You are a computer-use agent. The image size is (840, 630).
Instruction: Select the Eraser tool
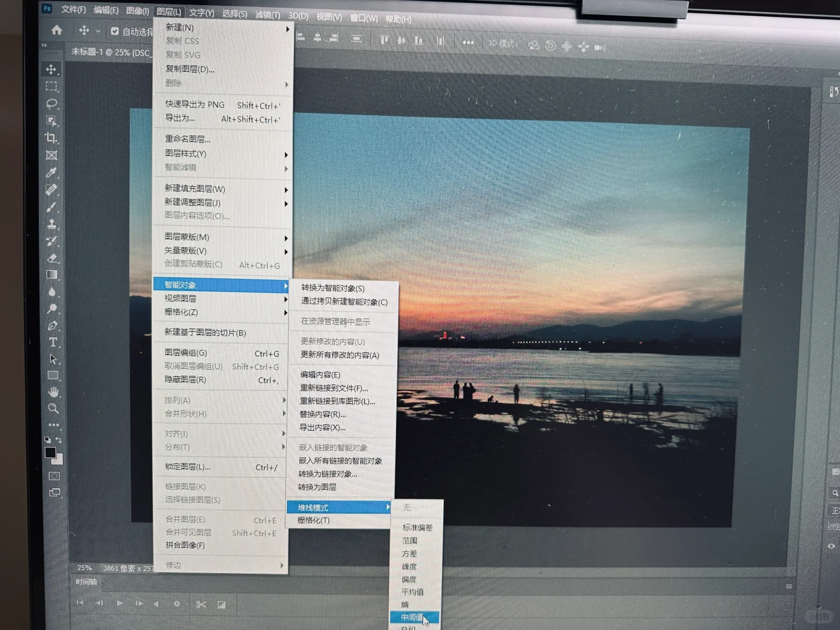coord(52,258)
